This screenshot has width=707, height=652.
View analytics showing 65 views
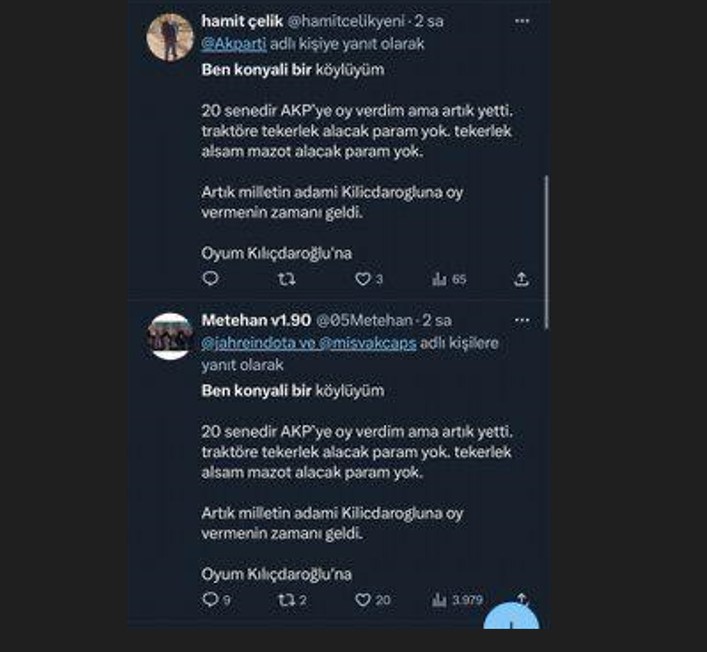439,280
